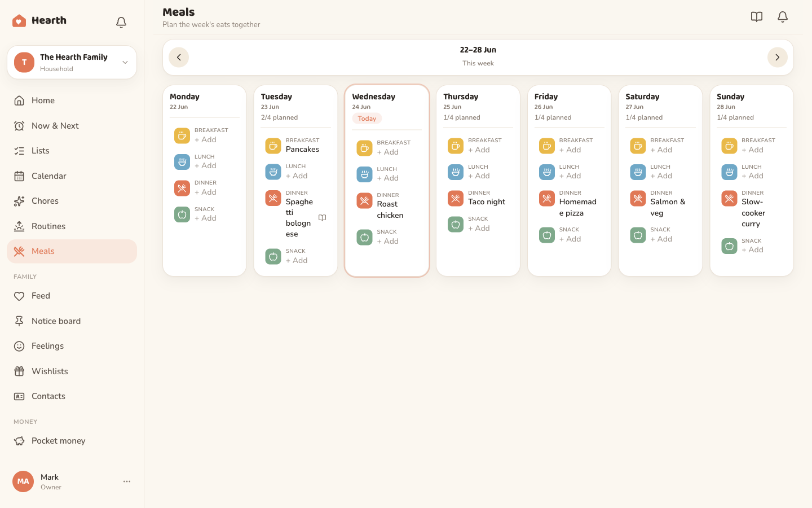Open Calendar from sidebar
The image size is (812, 508).
(x=72, y=176)
